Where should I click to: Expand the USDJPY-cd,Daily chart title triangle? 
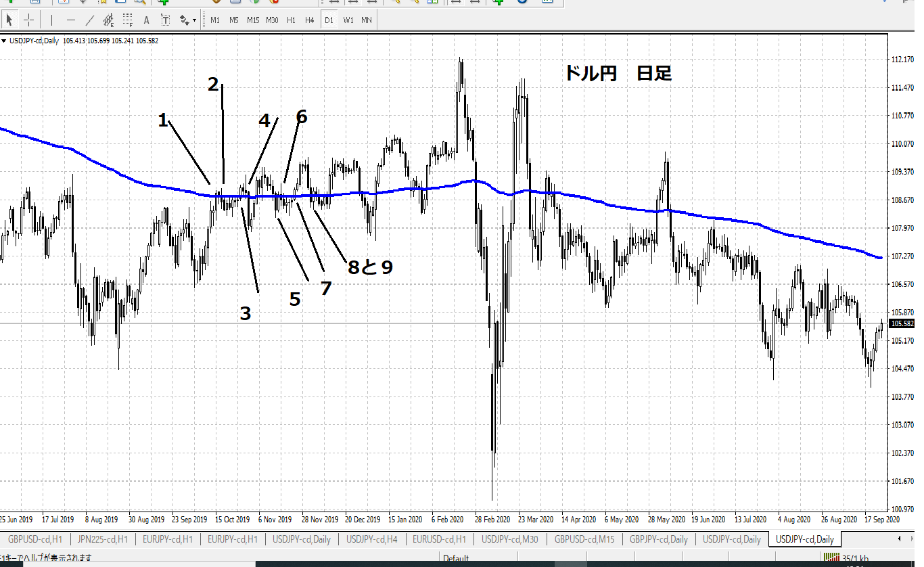[x=5, y=41]
